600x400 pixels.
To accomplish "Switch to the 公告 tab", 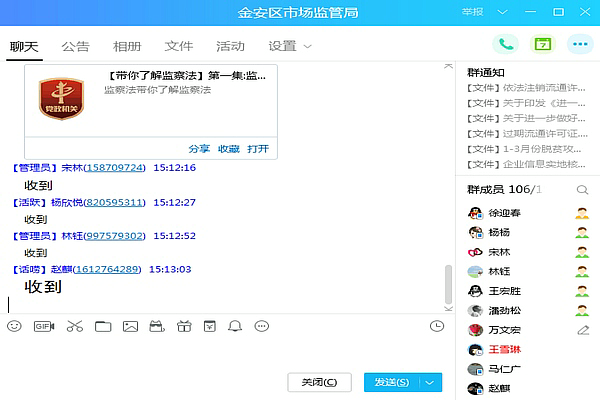I will click(75, 46).
